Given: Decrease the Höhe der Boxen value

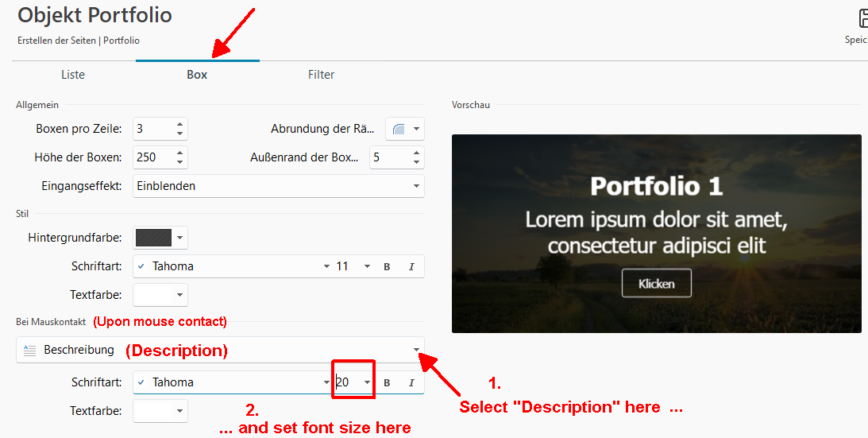Looking at the screenshot, I should click(x=180, y=162).
